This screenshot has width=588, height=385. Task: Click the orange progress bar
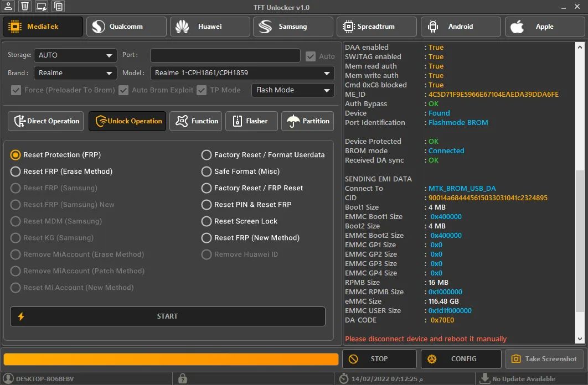(171, 359)
